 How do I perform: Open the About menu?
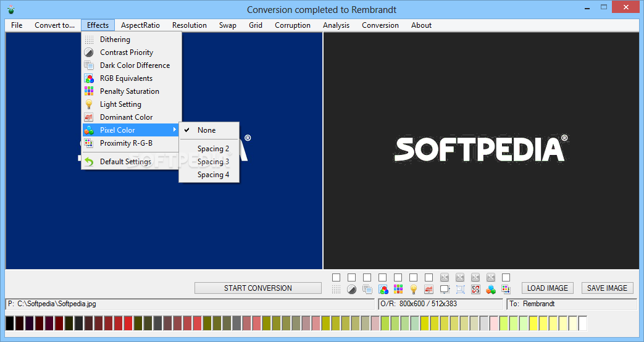421,25
